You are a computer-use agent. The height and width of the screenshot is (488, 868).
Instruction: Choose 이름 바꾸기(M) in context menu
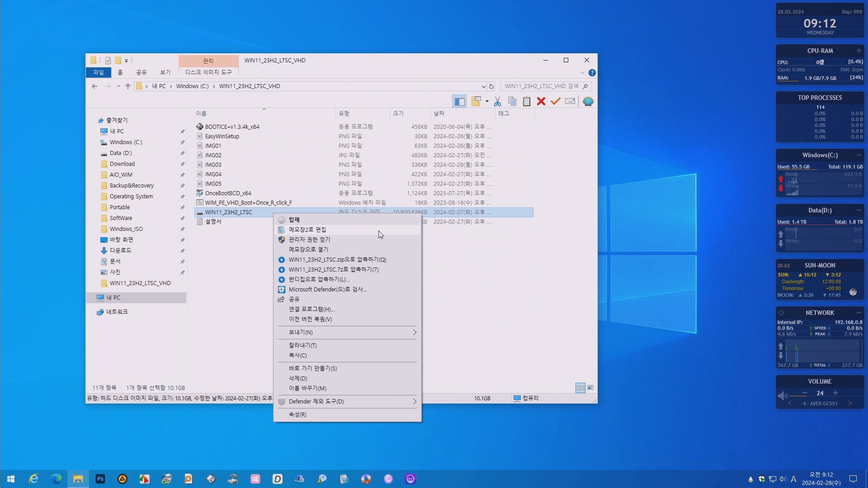pyautogui.click(x=347, y=388)
